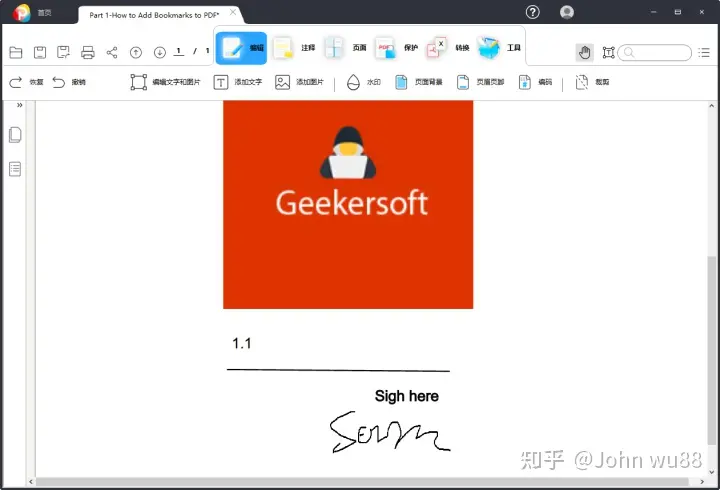Click the Geekersoft logo image in the document

click(x=348, y=204)
